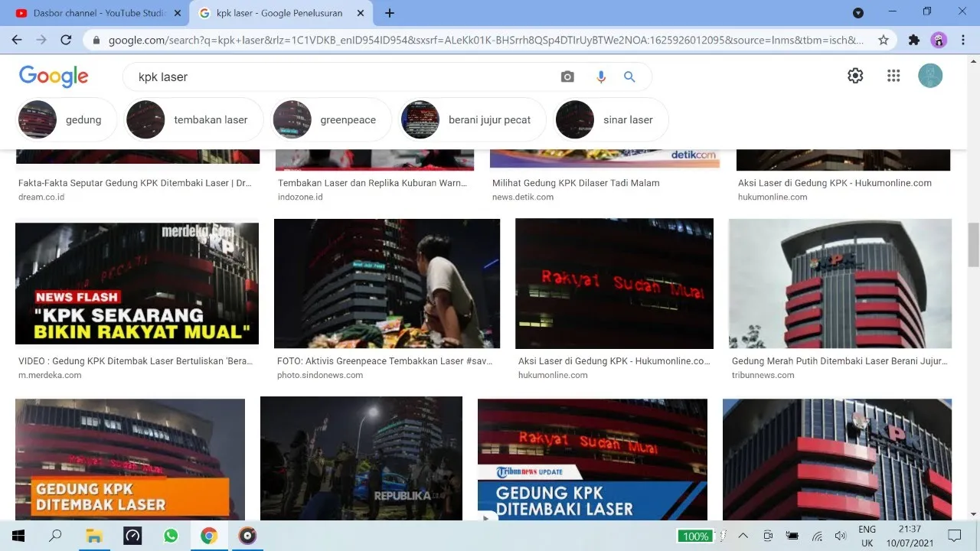Open the bottom-right KPK sign thumbnail
The image size is (980, 551).
837,459
